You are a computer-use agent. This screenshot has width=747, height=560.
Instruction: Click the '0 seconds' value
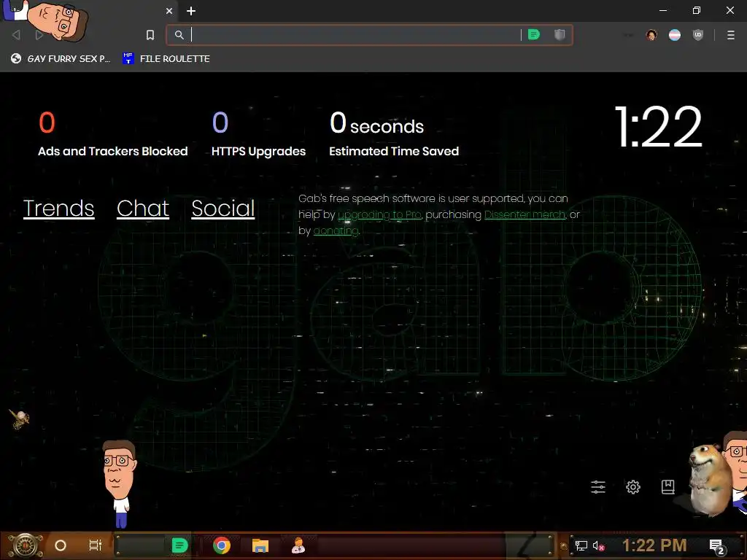pos(377,123)
